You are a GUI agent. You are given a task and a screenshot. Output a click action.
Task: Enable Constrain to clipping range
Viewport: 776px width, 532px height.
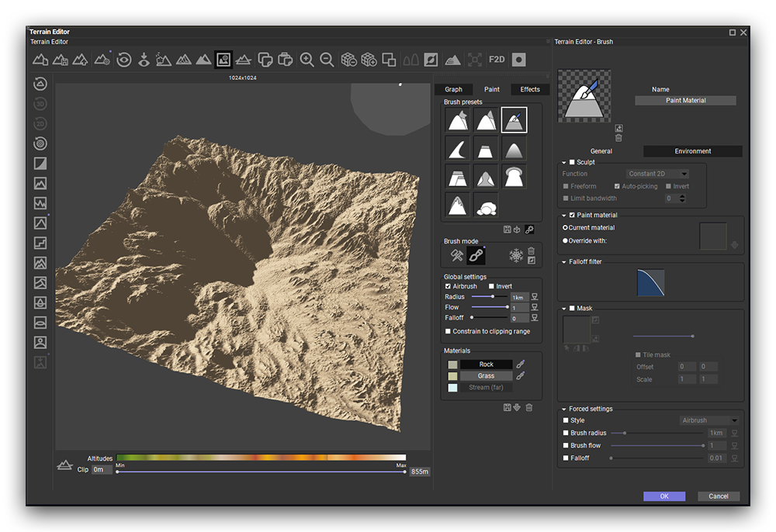[448, 331]
